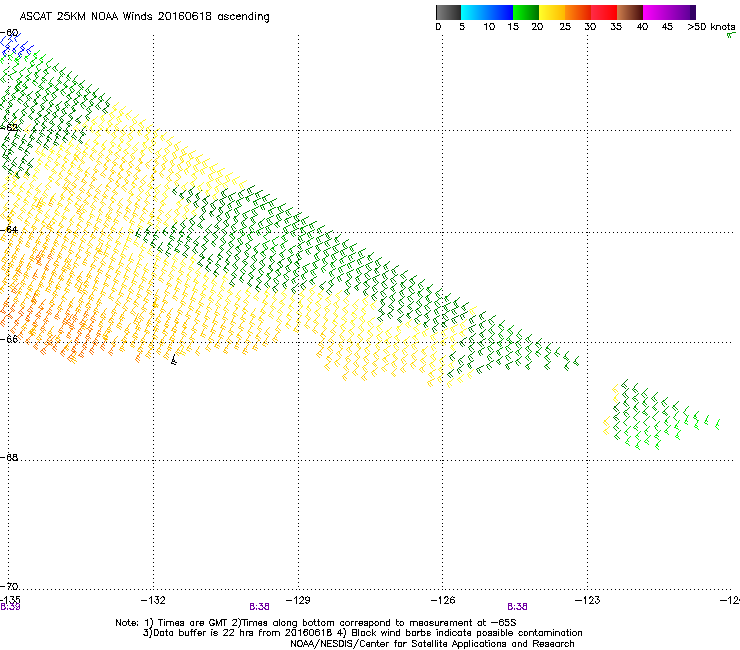The height and width of the screenshot is (650, 740).
Task: Click the '10' legend scale label
Action: pyautogui.click(x=489, y=27)
